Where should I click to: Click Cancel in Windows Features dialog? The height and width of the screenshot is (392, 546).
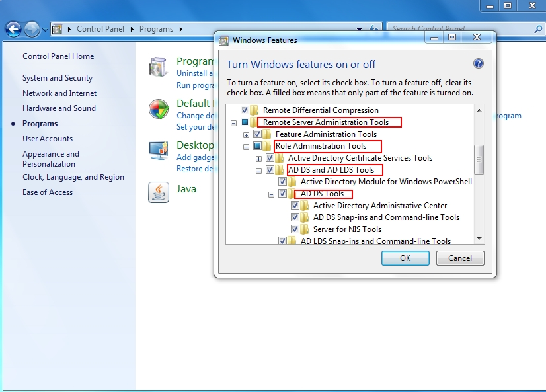(x=460, y=258)
